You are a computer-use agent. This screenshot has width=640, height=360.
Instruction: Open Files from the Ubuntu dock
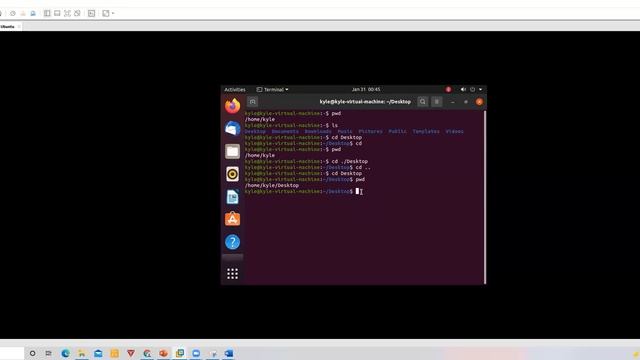(x=233, y=151)
